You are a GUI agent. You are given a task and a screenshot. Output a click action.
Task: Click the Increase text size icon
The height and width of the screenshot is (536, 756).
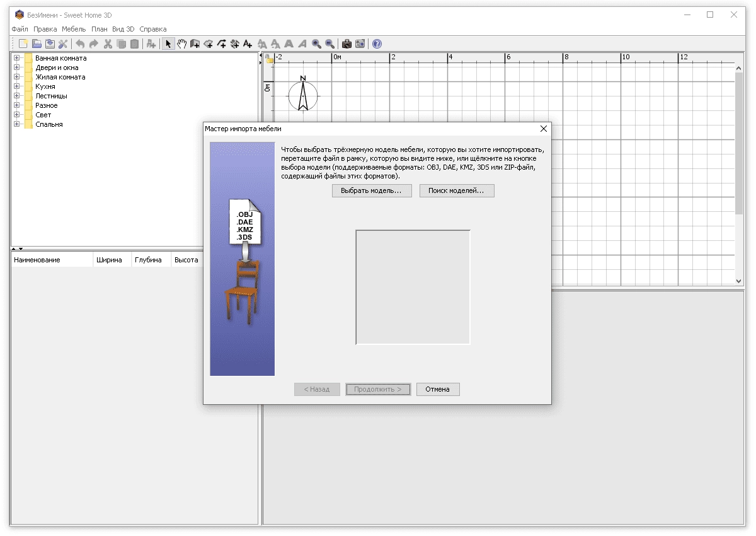(262, 44)
